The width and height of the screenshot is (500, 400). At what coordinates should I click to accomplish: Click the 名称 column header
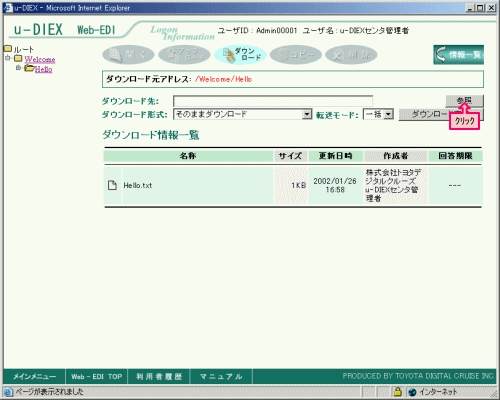click(188, 156)
